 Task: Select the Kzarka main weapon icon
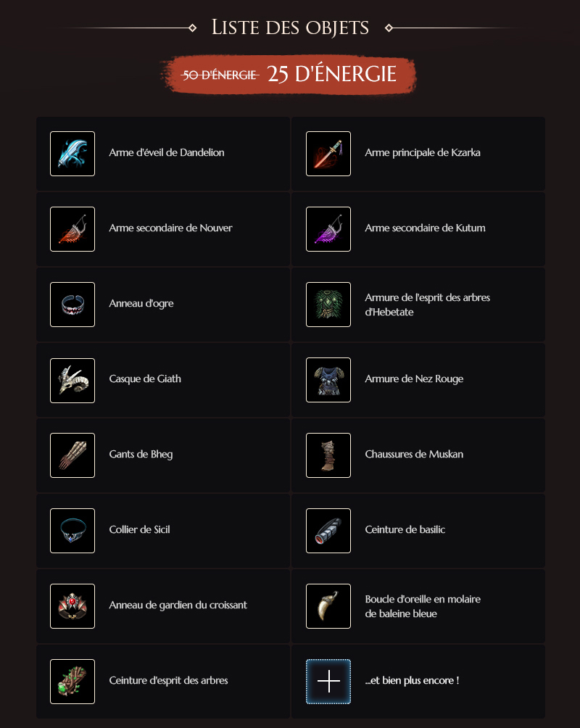[328, 154]
